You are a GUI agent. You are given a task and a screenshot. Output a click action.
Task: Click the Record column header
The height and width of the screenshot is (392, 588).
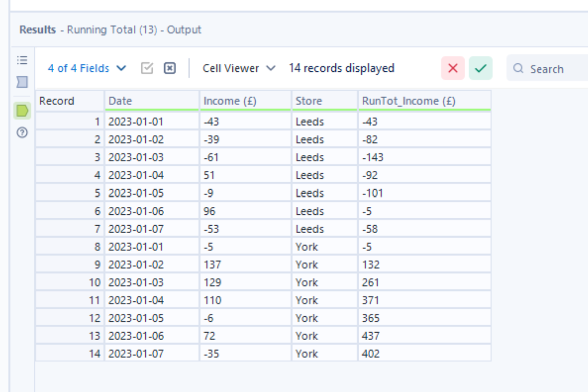click(x=70, y=101)
